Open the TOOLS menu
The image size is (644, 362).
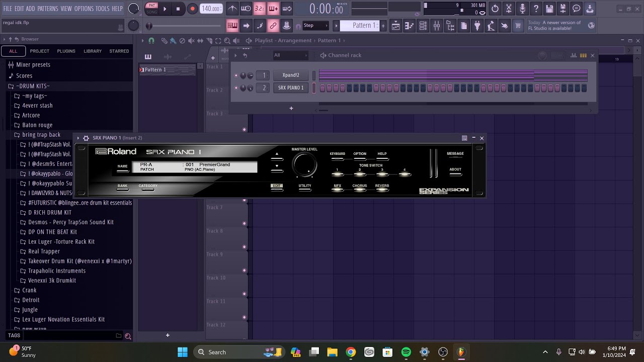[x=103, y=9]
